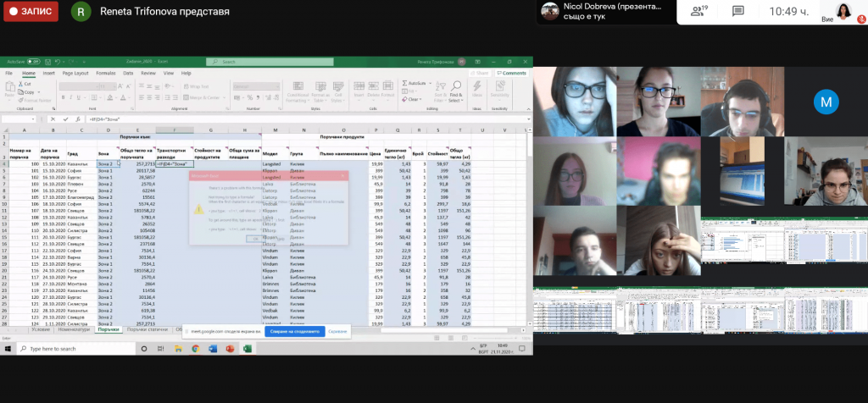Open the Merge & Center dropdown arrow

tap(222, 97)
